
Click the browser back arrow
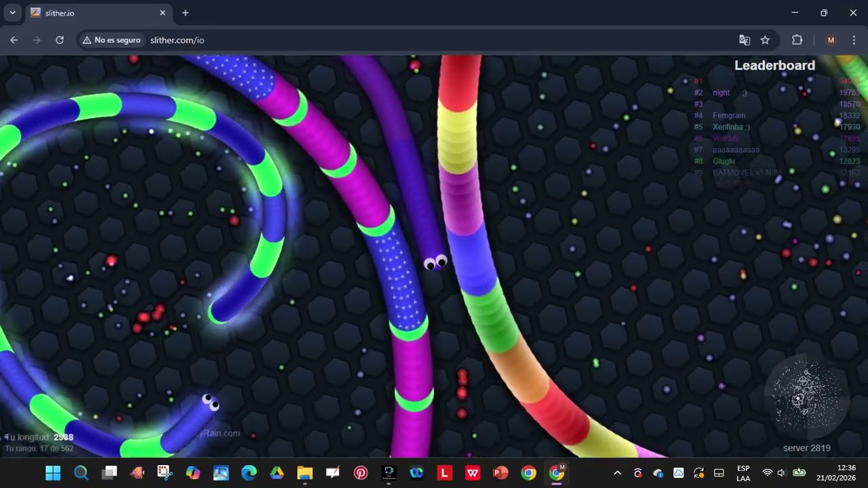pos(14,40)
